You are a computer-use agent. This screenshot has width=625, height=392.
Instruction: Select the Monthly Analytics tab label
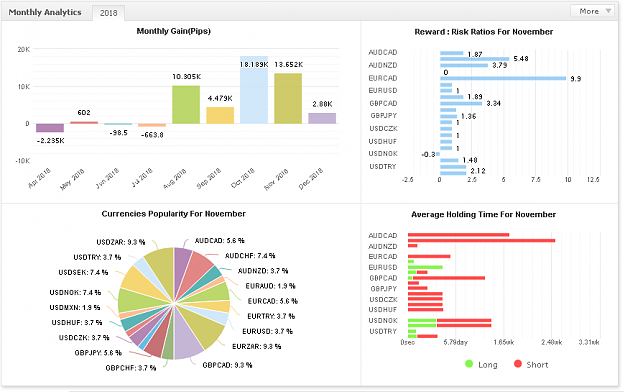pos(45,12)
